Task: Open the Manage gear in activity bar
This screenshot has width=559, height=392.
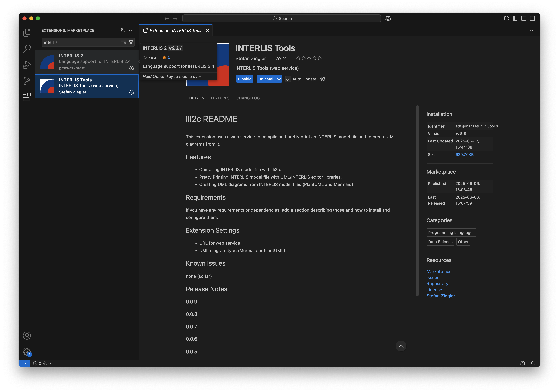Action: coord(27,352)
